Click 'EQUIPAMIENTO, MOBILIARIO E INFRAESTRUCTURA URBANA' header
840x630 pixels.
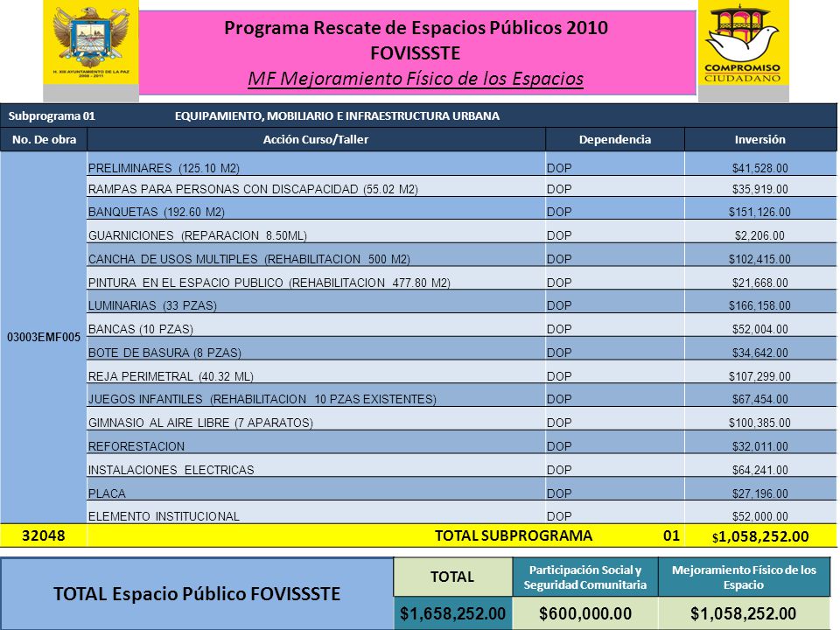337,115
